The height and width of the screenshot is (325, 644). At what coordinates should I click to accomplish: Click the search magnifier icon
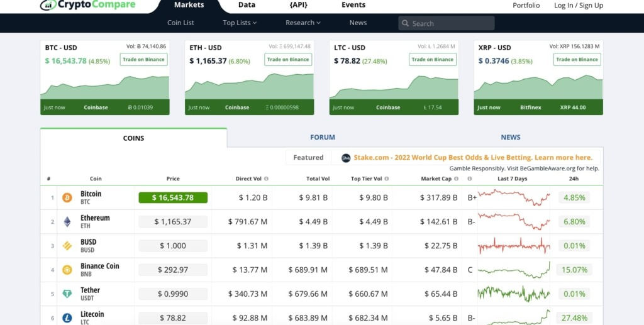[406, 23]
